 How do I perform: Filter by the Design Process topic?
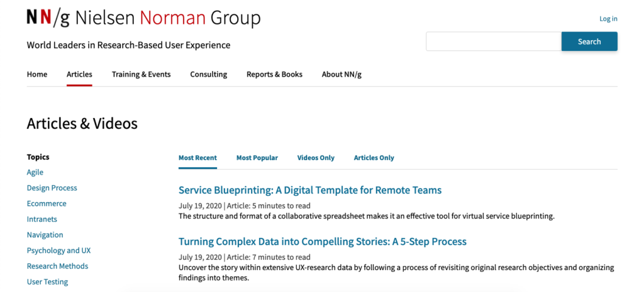(52, 188)
